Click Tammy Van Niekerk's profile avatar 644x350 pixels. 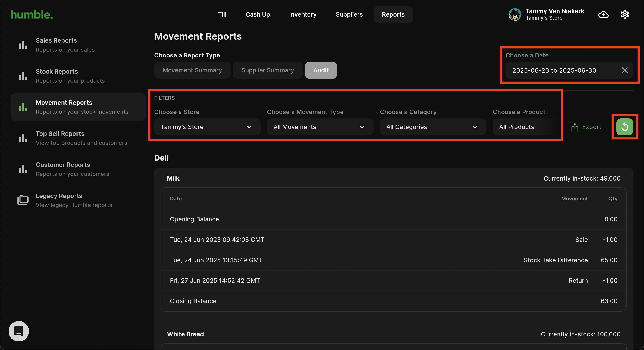click(x=515, y=14)
